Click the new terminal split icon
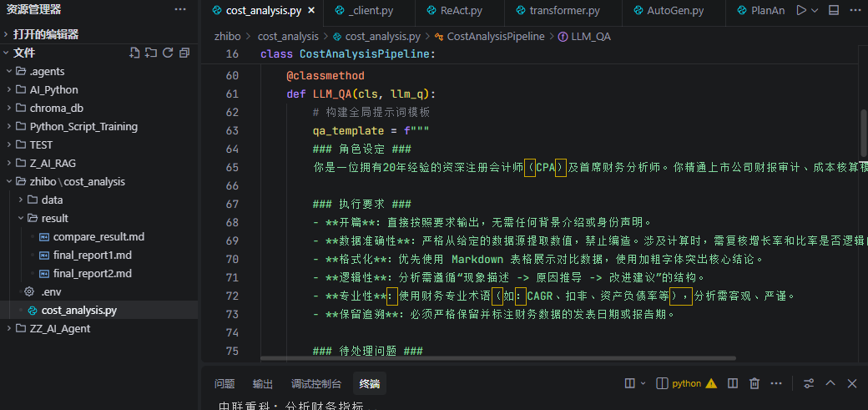 [629, 383]
